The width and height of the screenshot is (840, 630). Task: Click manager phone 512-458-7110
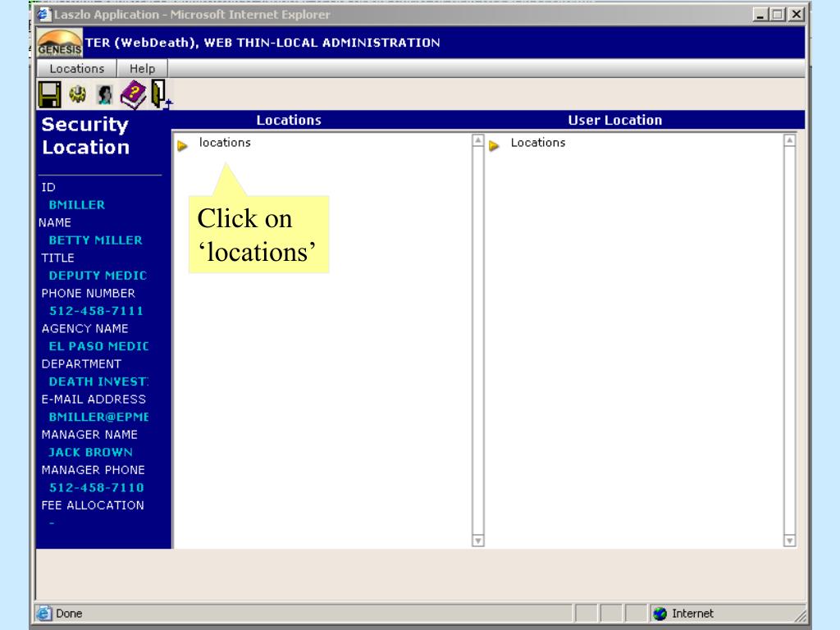(x=97, y=487)
